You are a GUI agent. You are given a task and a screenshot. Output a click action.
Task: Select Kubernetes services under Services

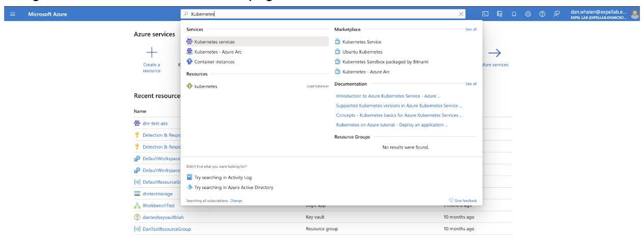(257, 42)
